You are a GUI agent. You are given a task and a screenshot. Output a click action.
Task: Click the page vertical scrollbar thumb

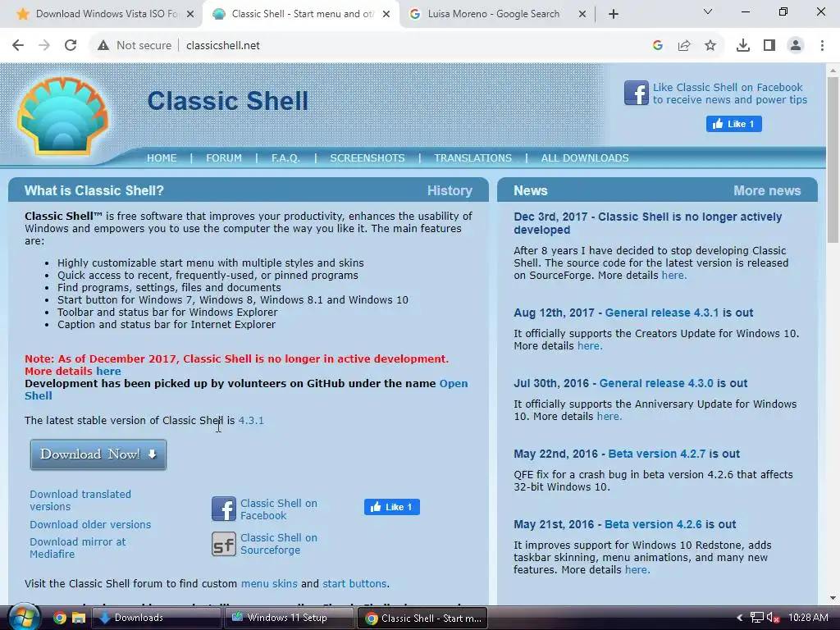(833, 160)
